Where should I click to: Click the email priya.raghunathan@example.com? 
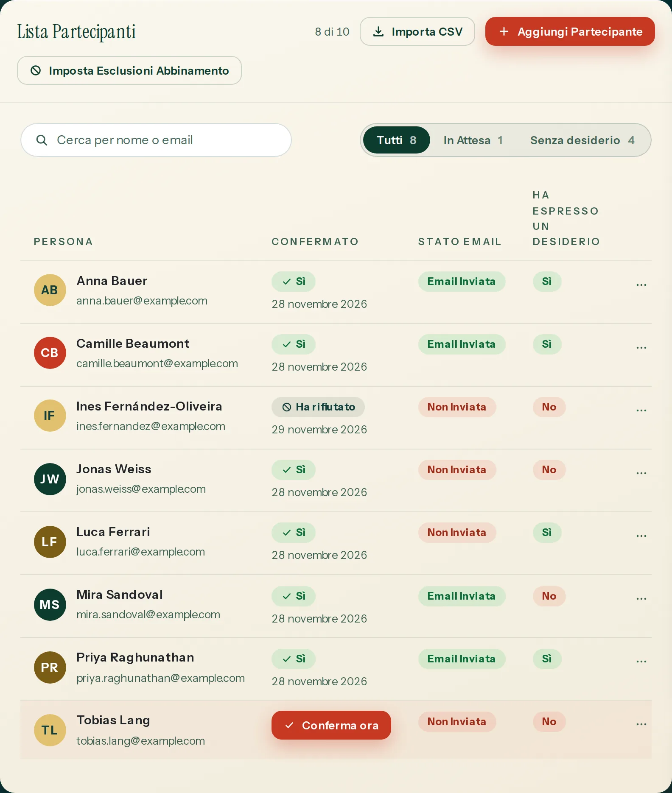pos(160,678)
